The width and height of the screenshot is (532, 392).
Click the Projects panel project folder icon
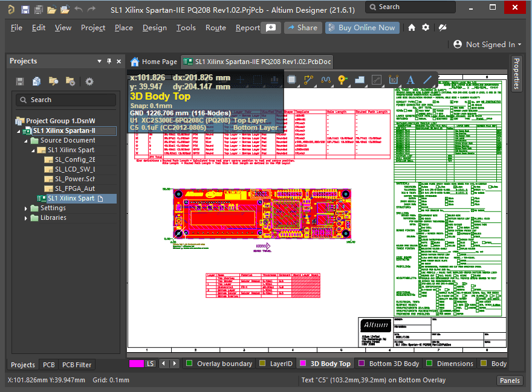click(x=70, y=82)
